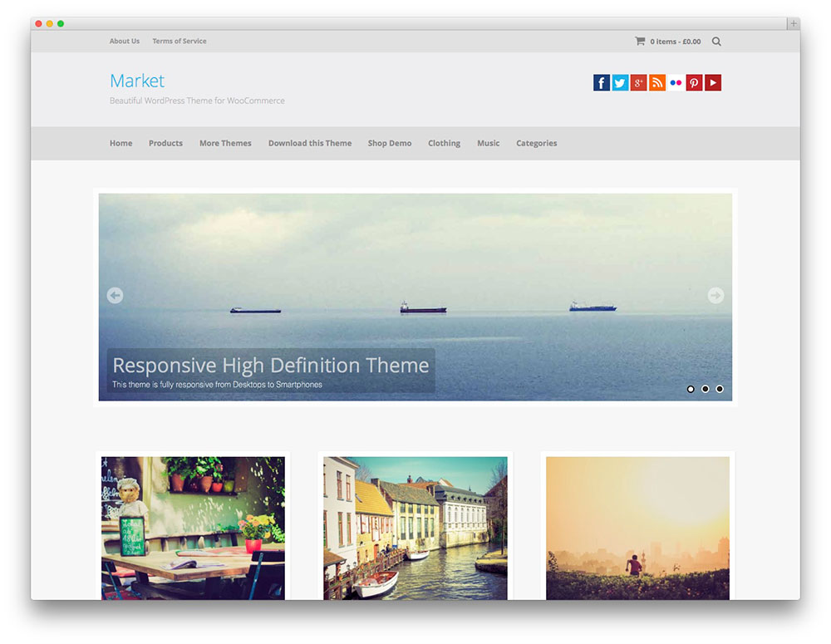The height and width of the screenshot is (644, 831).
Task: Go to previous slide arrow
Action: click(x=115, y=295)
